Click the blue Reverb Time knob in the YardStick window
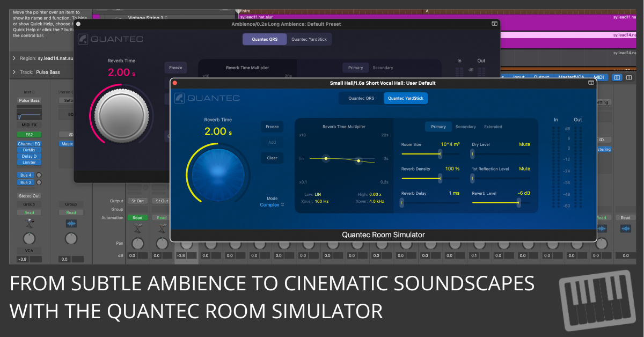Viewport: 644px width, 337px height. pos(218,176)
